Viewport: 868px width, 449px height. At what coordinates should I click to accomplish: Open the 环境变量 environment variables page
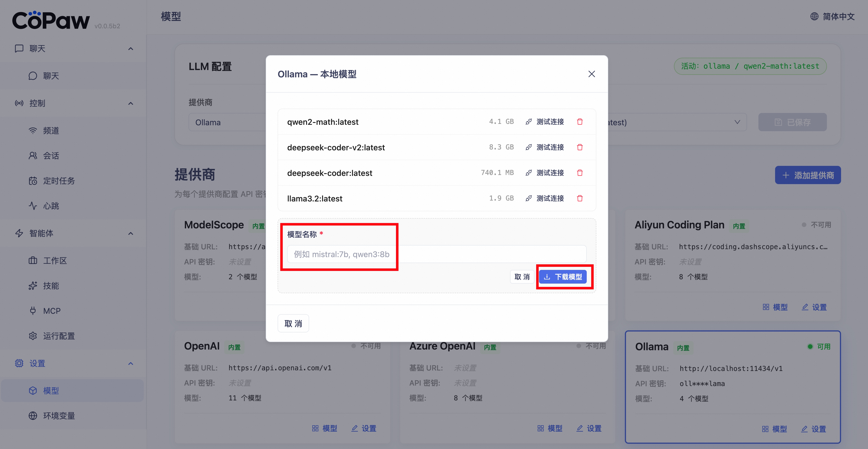[x=60, y=415]
